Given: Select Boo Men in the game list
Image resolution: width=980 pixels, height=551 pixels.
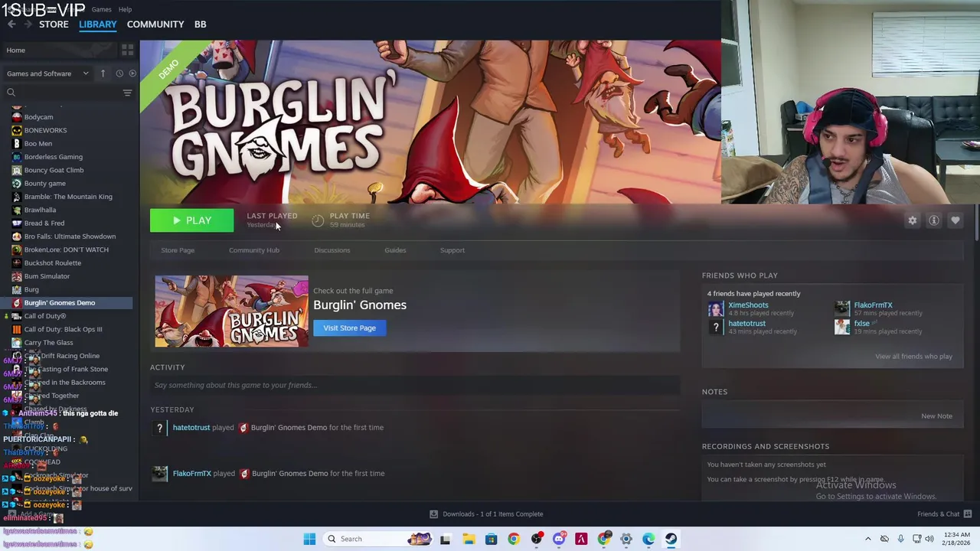Looking at the screenshot, I should pos(38,143).
